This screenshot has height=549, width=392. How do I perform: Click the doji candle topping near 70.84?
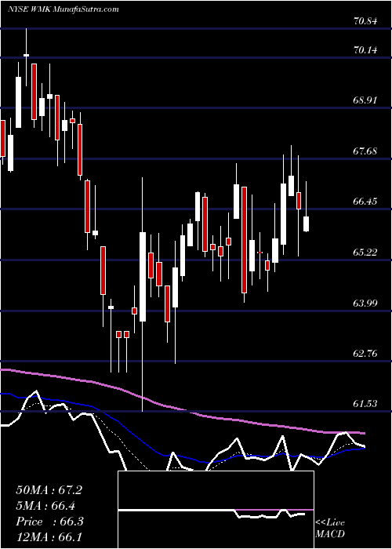26,55
